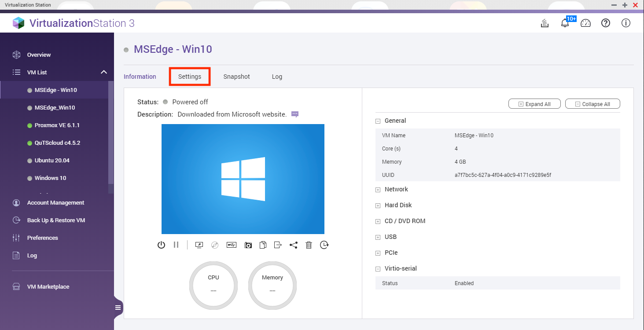This screenshot has height=330, width=644.
Task: Open the background tasks stack icon
Action: 545,23
